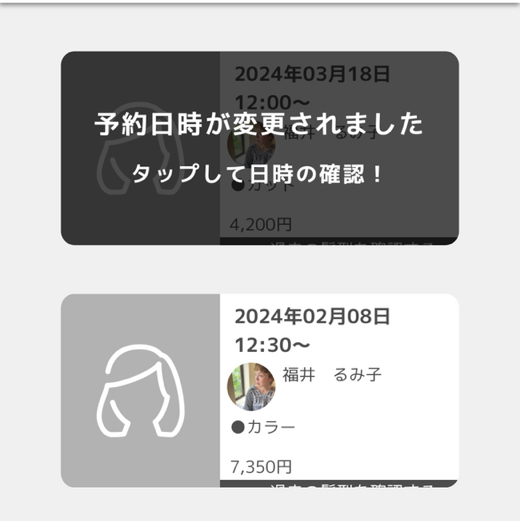Screen dimensions: 520x521
Task: Click the bullet dot beside カラー
Action: (238, 427)
